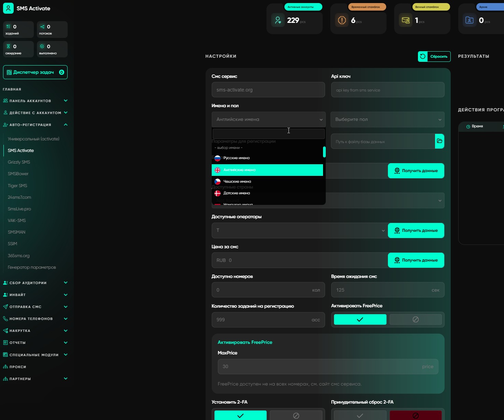Enable Принудительный сброс 2-FA checkmark toggle
504x420 pixels.
tap(360, 416)
